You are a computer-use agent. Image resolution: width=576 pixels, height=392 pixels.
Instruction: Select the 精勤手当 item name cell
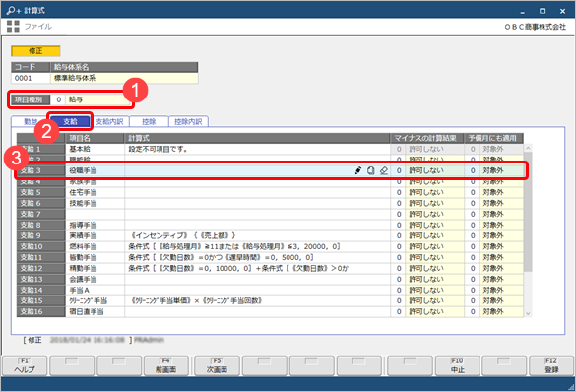(x=95, y=268)
